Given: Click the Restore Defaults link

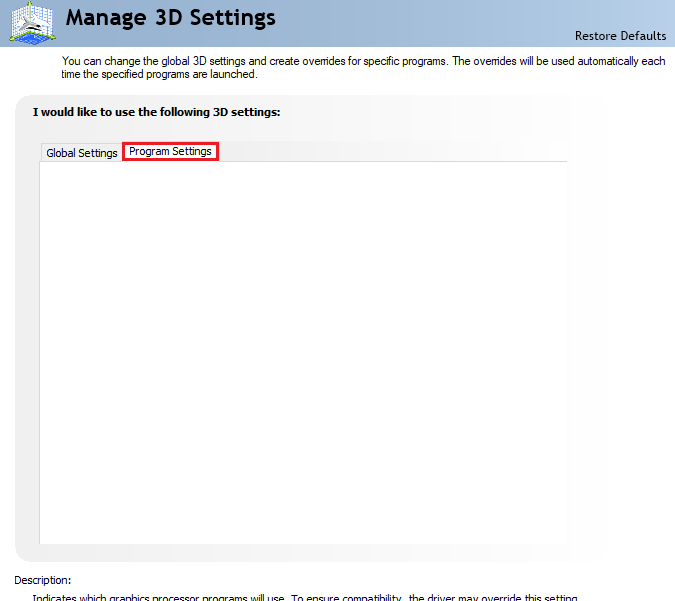Looking at the screenshot, I should (x=620, y=36).
